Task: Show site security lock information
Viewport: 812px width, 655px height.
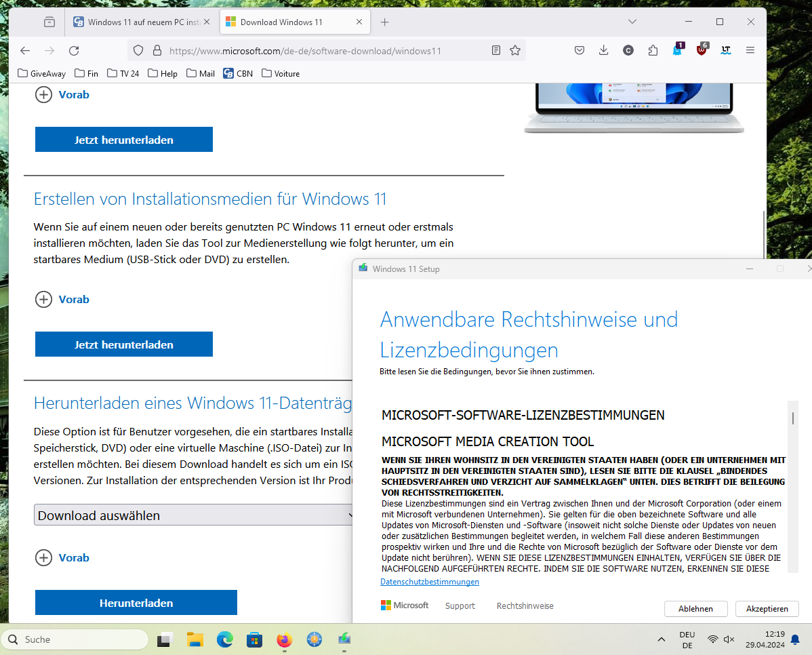Action: [157, 50]
